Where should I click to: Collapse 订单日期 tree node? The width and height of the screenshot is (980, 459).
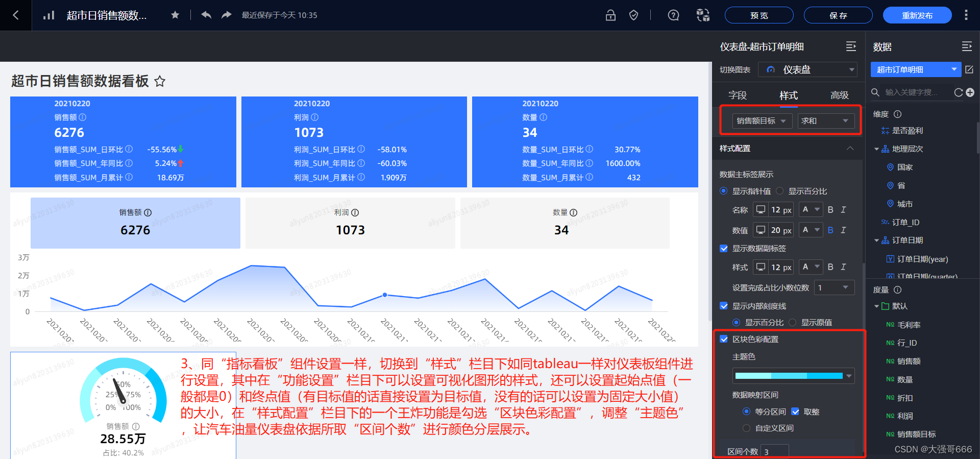(x=876, y=240)
